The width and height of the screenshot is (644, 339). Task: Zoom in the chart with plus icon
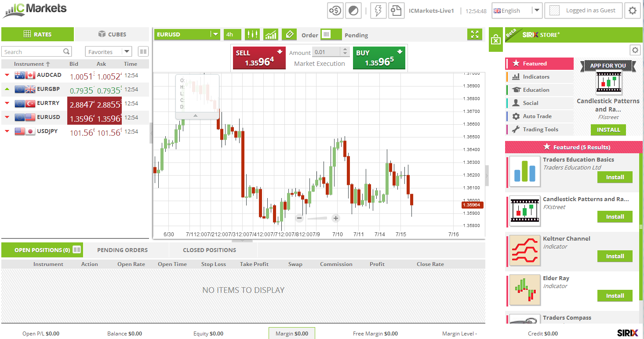click(336, 218)
